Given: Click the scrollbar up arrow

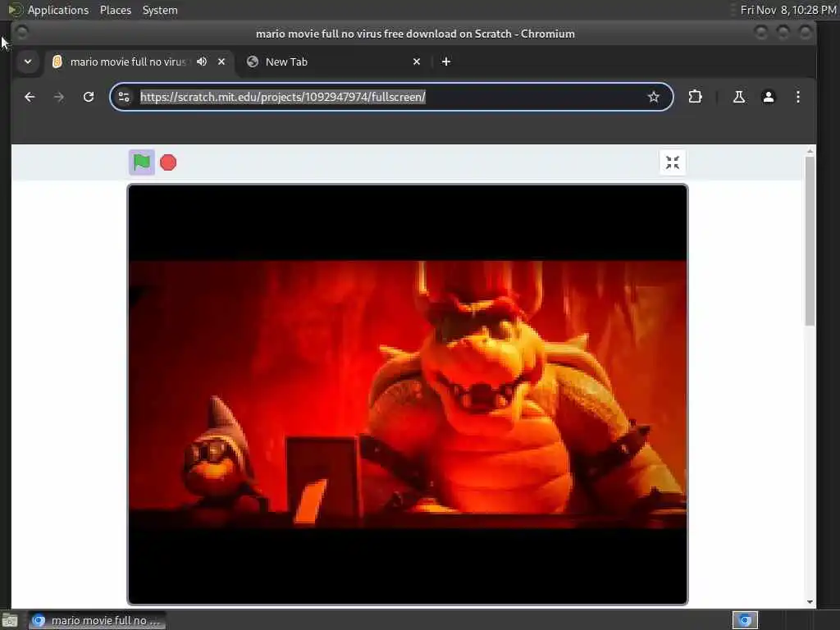Looking at the screenshot, I should point(810,152).
